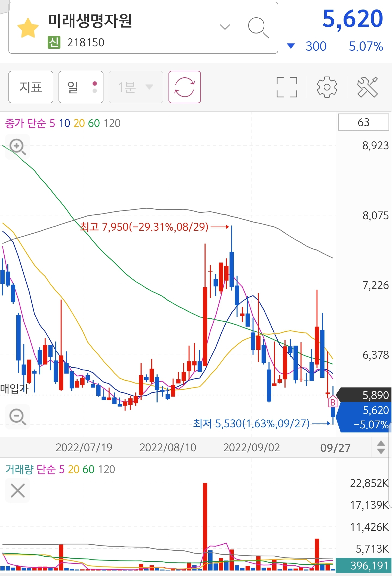Refresh the chart data

185,87
